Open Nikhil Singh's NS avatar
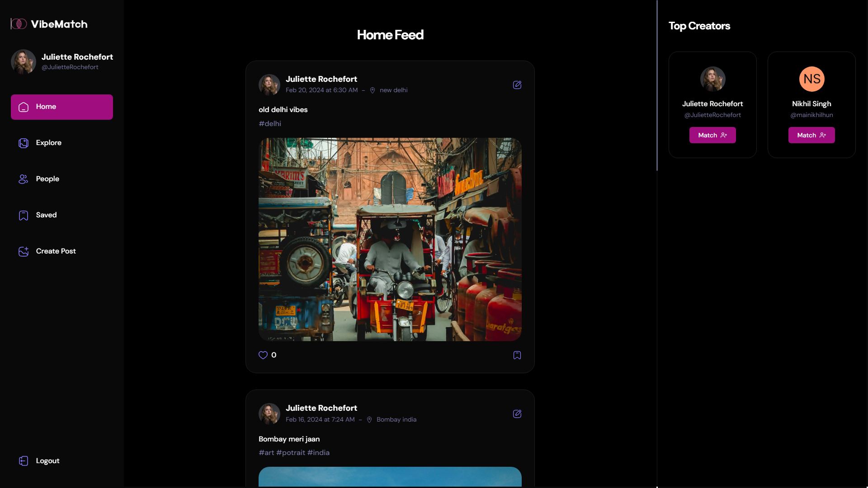 coord(811,79)
